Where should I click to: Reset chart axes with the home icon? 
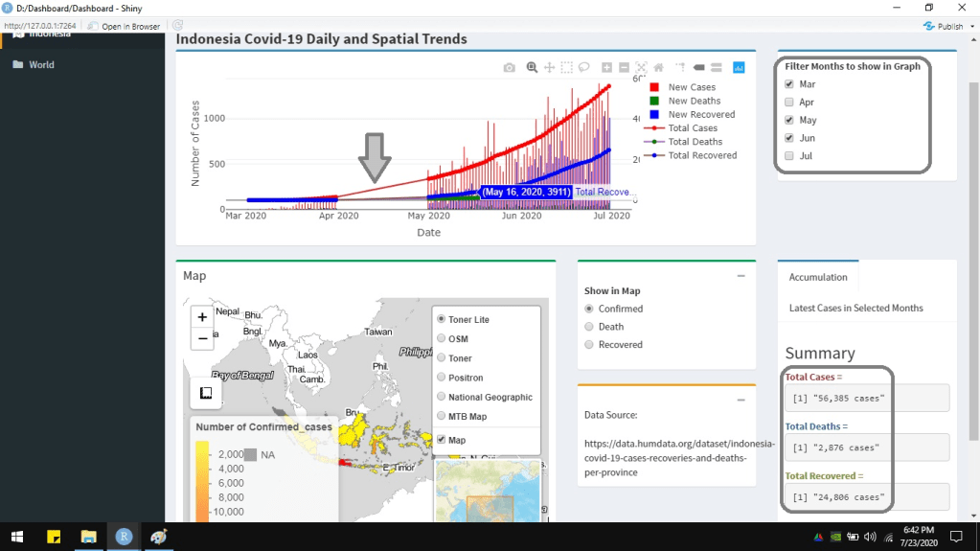point(658,68)
